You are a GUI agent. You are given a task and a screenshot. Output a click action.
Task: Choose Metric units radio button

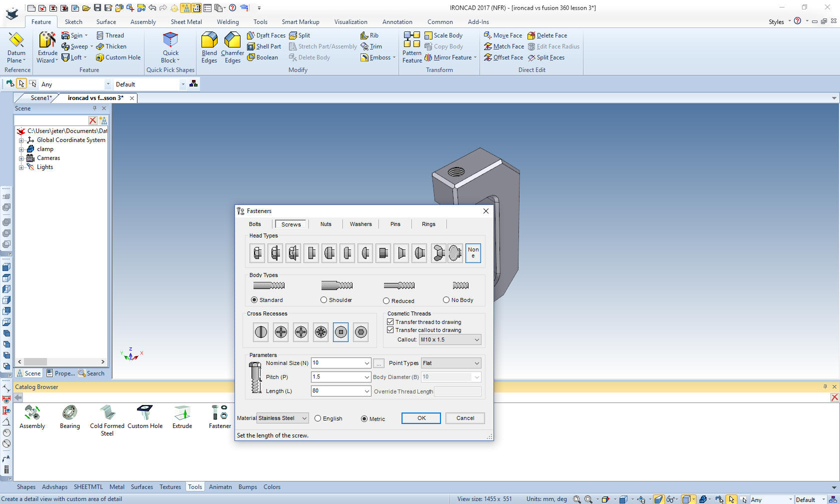click(x=364, y=419)
